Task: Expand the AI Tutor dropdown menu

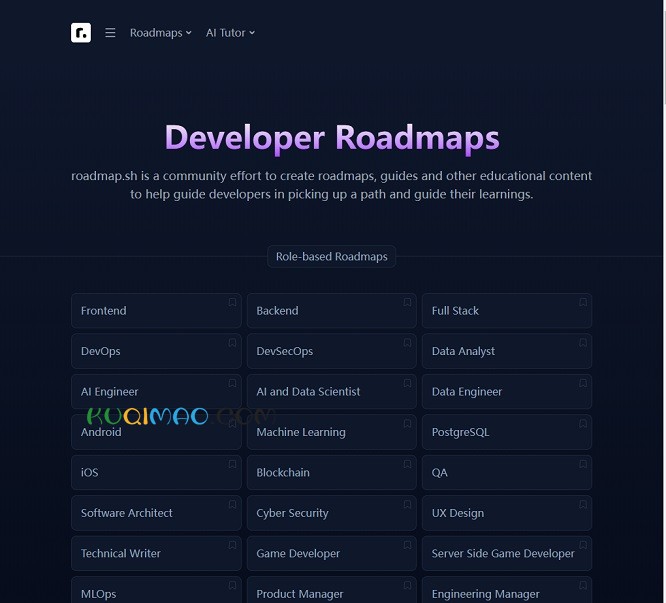Action: (x=230, y=33)
